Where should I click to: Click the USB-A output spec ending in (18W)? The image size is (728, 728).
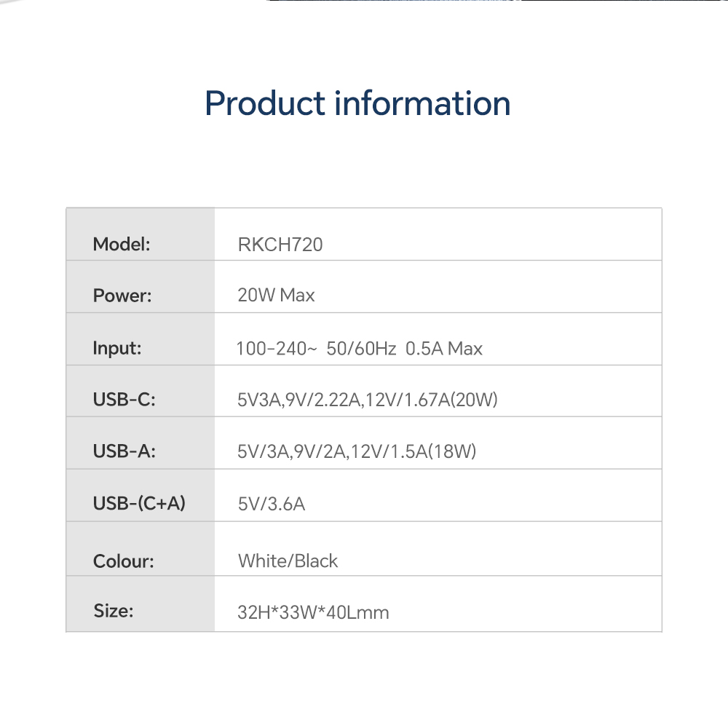(357, 452)
